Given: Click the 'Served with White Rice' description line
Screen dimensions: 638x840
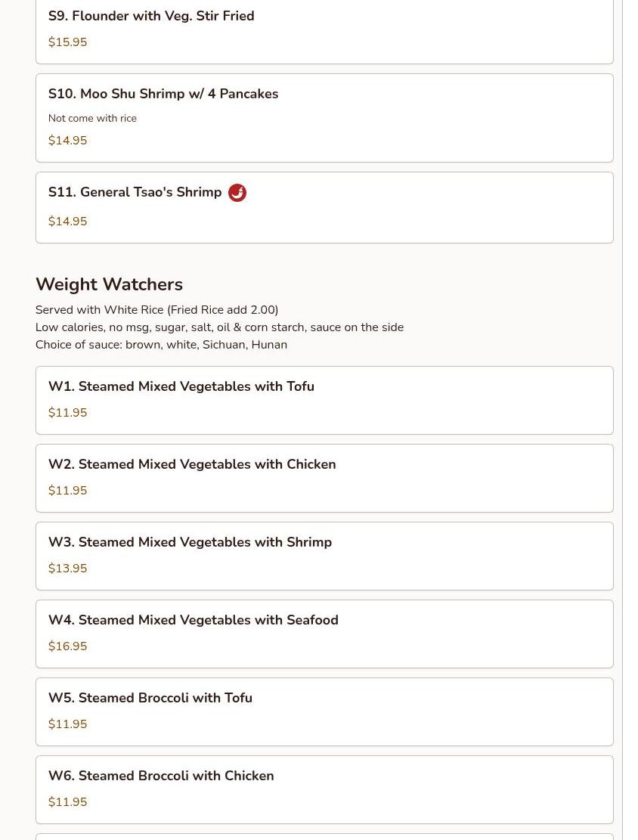Looking at the screenshot, I should 156,310.
